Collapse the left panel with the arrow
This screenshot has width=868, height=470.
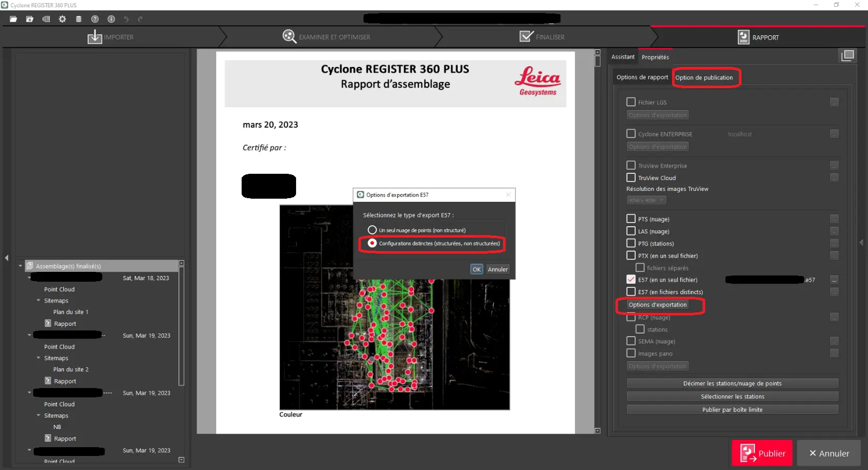coord(6,257)
